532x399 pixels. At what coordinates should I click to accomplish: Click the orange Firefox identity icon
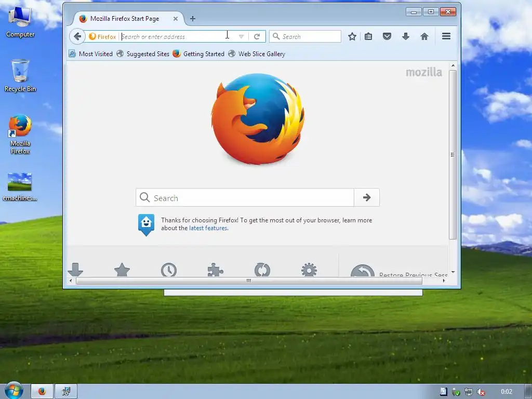point(92,36)
